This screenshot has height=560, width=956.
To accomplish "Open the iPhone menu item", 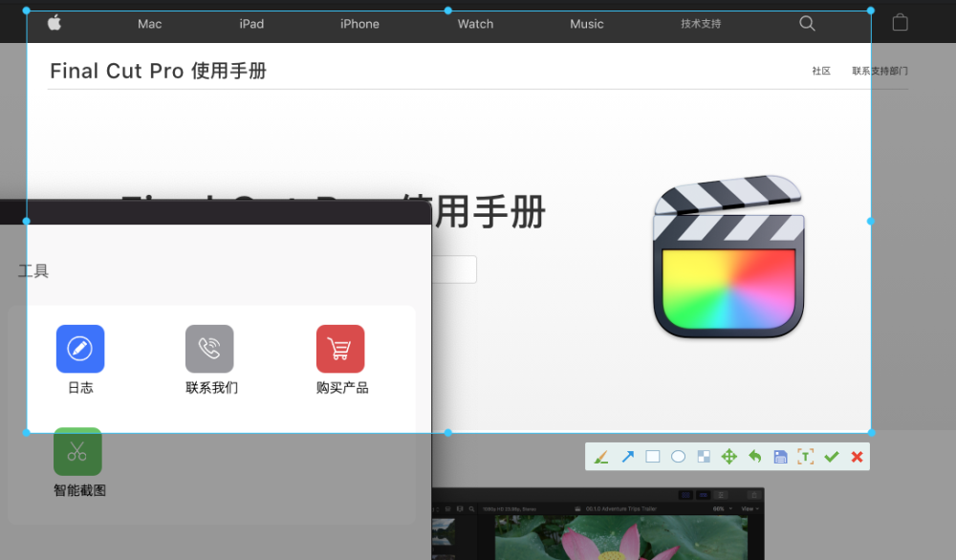I will [x=359, y=24].
